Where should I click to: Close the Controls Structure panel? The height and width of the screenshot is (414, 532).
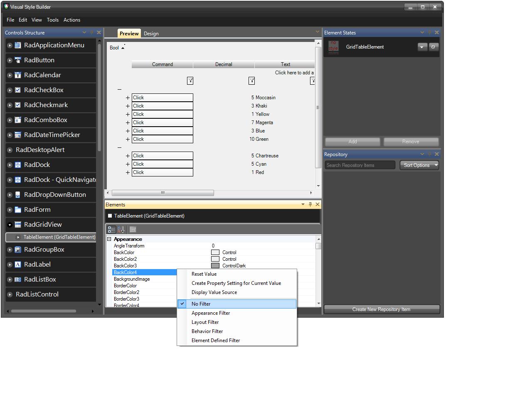[99, 32]
